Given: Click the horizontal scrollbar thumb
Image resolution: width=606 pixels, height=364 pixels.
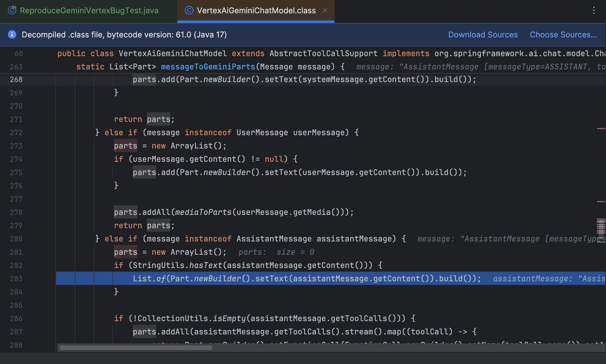Looking at the screenshot, I should coord(136,348).
